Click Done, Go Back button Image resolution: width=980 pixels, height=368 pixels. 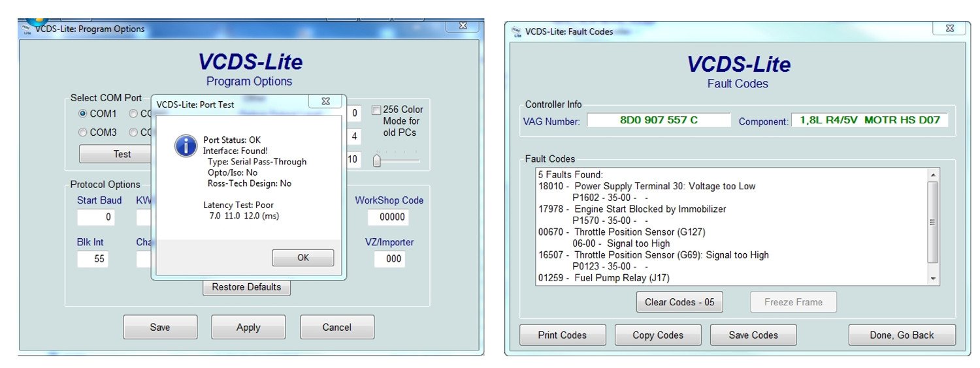pyautogui.click(x=902, y=335)
